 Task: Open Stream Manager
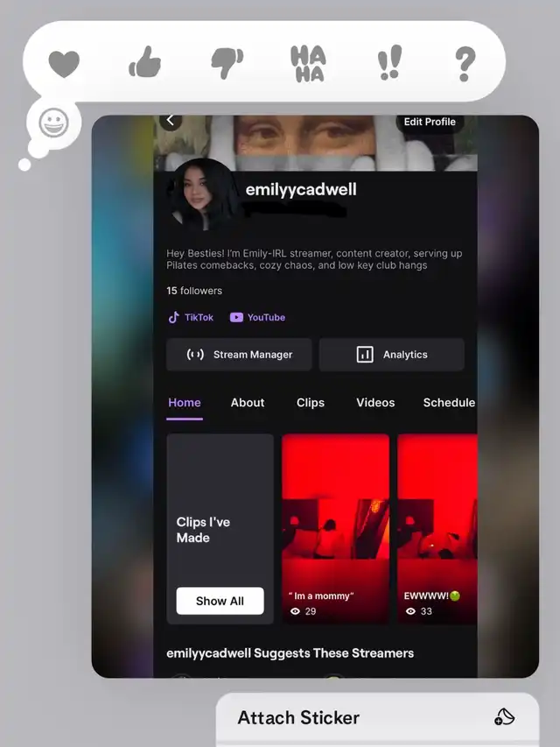tap(239, 355)
